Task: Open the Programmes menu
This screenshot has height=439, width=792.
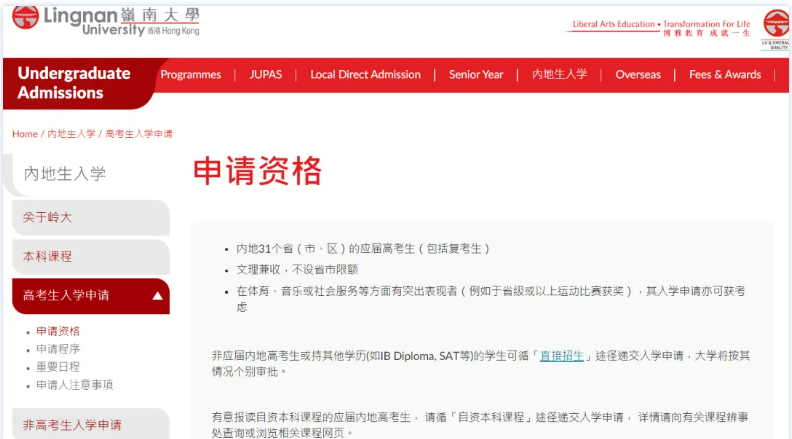Action: (190, 75)
